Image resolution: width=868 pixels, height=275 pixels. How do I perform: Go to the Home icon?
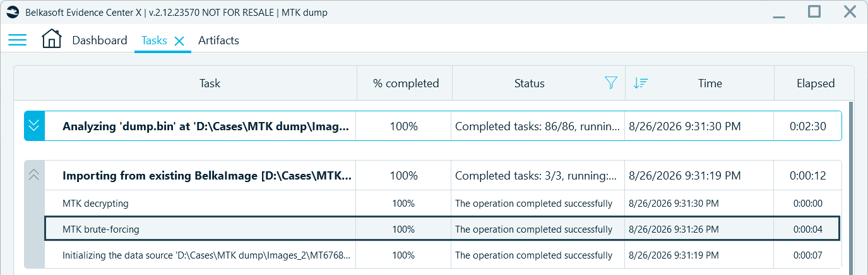pyautogui.click(x=52, y=39)
